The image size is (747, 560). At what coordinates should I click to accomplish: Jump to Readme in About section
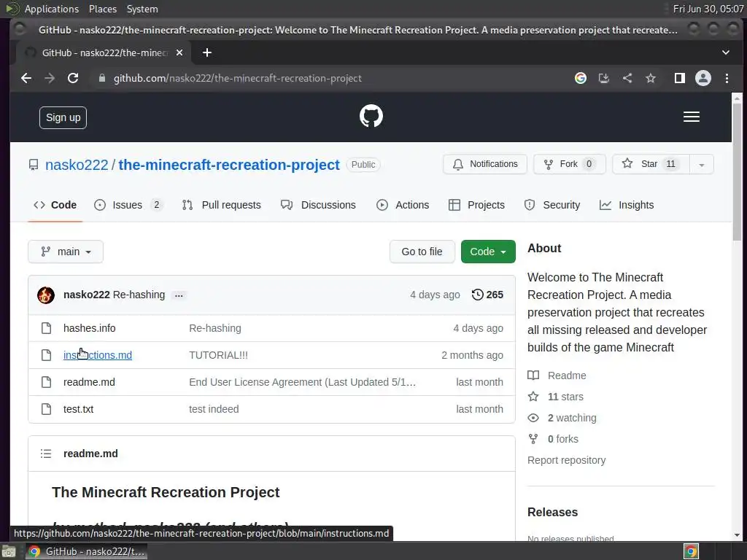557,376
